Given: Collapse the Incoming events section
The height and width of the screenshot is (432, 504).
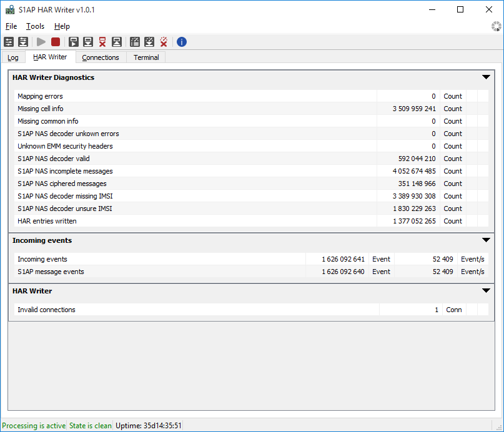Looking at the screenshot, I should [486, 240].
